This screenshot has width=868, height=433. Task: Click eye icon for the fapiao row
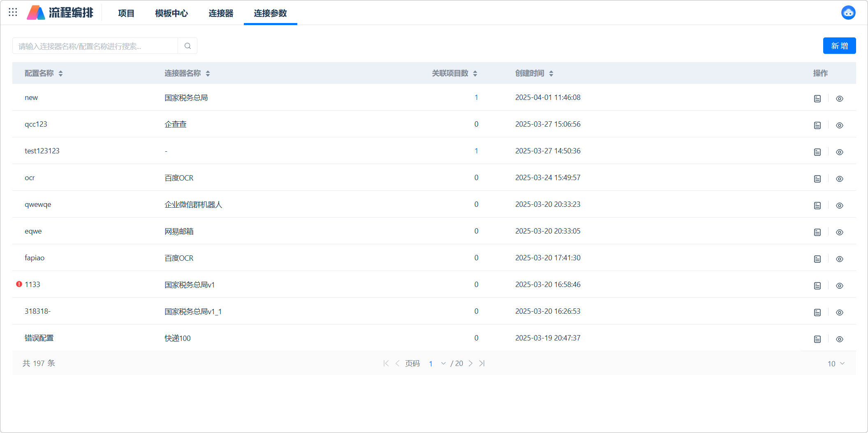839,259
